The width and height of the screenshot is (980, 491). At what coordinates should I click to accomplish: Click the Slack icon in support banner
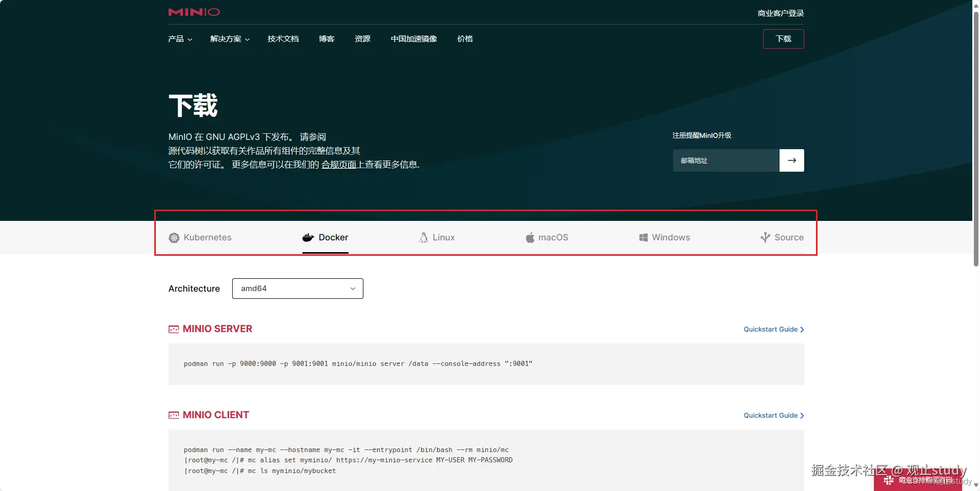(889, 480)
